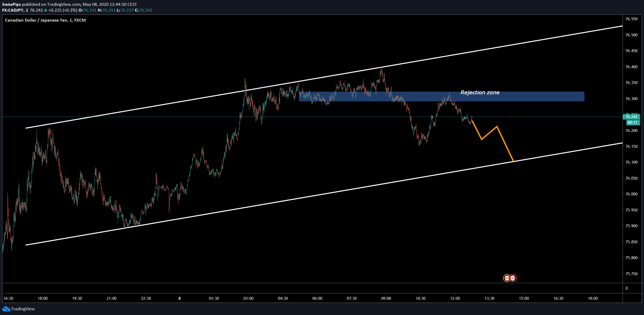Click the TradingView logo icon
The height and width of the screenshot is (315, 644).
coord(6,309)
